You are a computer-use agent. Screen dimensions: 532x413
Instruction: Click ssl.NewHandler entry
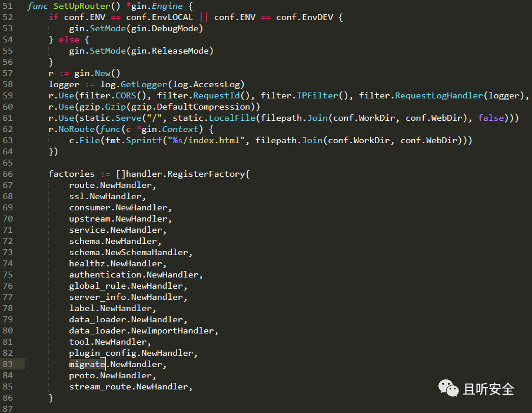coord(105,197)
